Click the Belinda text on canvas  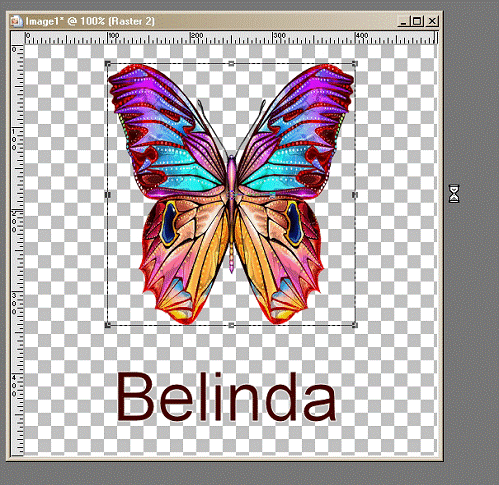pos(226,397)
